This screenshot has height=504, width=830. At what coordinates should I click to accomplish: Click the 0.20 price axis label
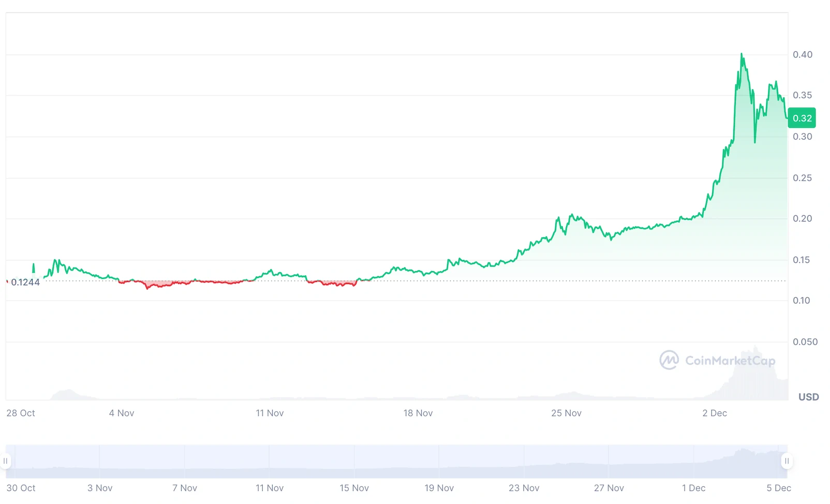(803, 218)
